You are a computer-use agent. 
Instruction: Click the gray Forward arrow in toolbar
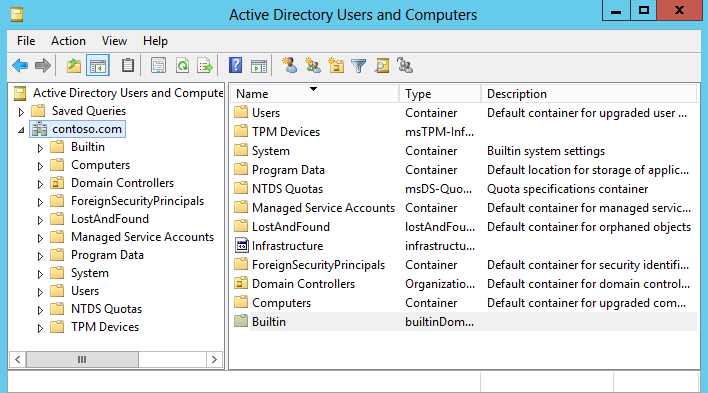click(x=43, y=66)
